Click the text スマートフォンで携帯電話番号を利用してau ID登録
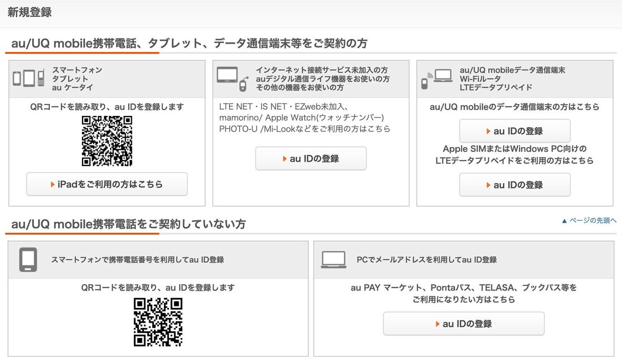This screenshot has height=364, width=622. [x=137, y=259]
